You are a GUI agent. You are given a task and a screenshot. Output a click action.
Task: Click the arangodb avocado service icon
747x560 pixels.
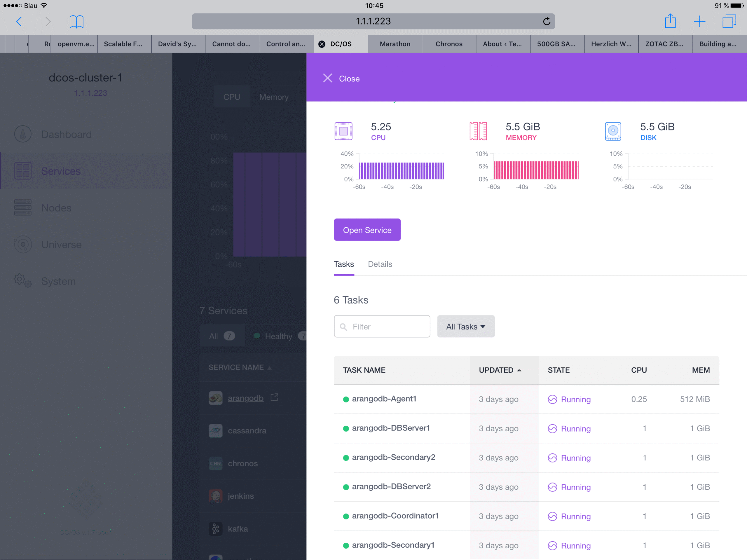coord(215,398)
